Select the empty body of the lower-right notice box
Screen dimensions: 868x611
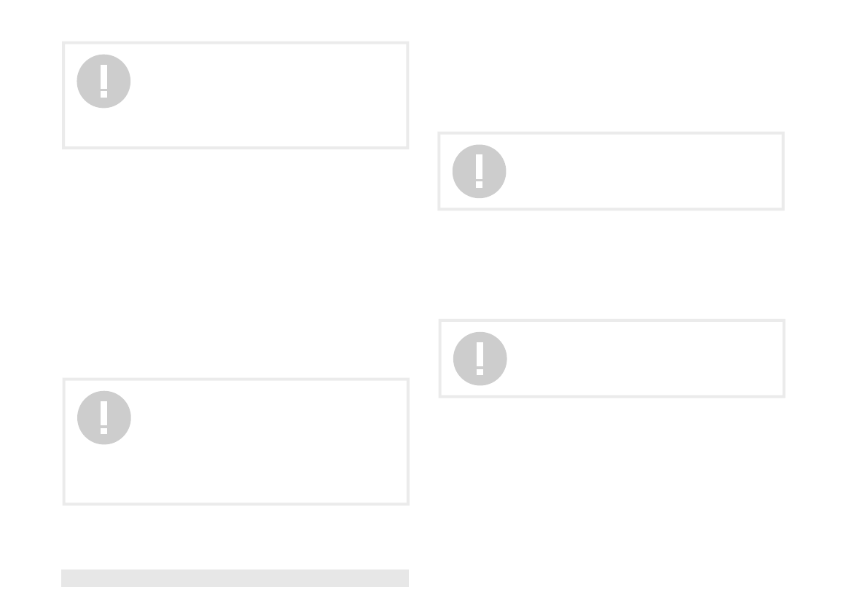pos(645,358)
